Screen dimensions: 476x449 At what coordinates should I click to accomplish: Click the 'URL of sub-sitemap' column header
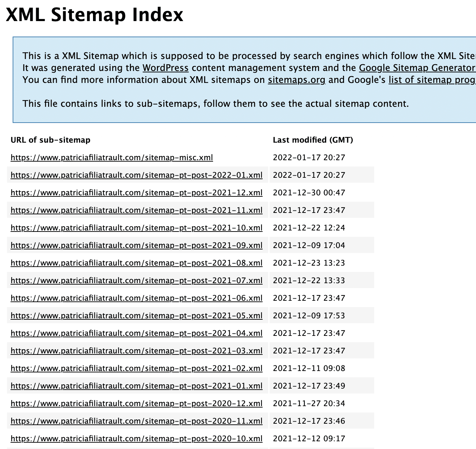[51, 140]
